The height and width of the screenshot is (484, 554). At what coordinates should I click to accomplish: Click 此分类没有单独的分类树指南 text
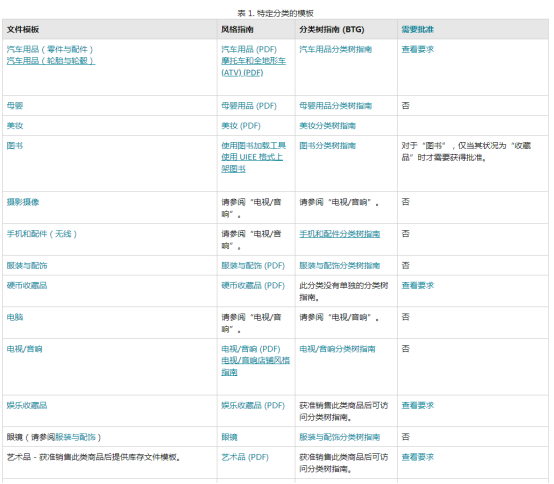[344, 291]
